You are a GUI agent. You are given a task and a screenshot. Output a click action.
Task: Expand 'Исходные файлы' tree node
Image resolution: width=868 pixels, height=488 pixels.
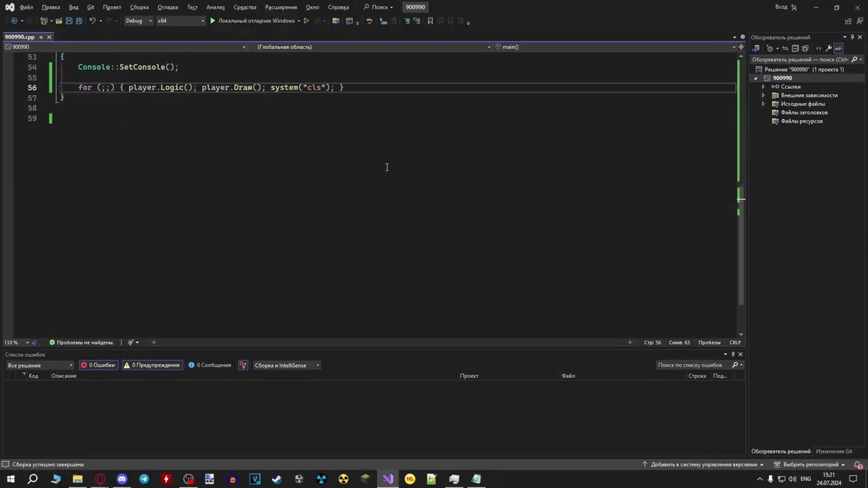[x=764, y=104]
